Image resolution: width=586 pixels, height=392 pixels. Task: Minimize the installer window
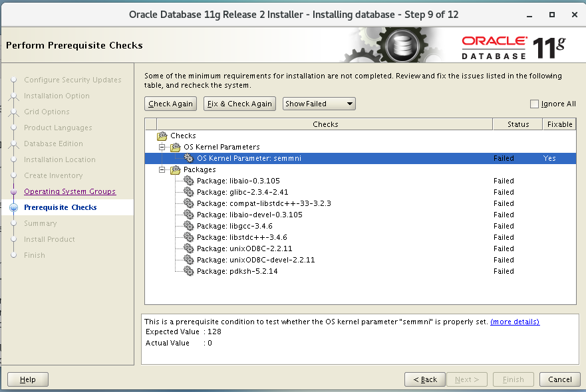point(529,15)
